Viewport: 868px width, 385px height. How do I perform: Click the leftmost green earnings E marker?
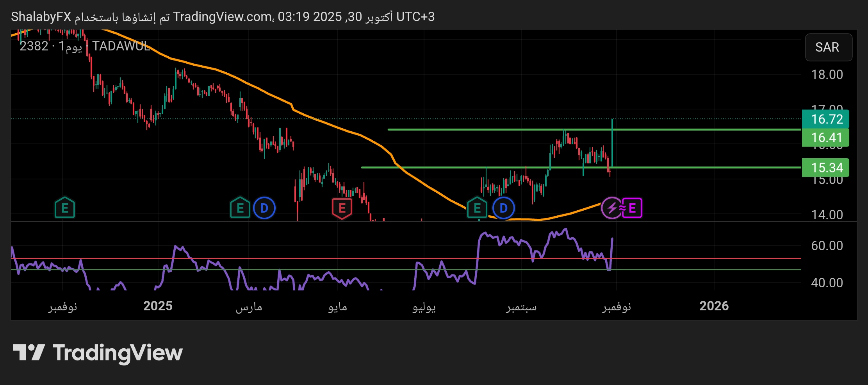pyautogui.click(x=65, y=208)
